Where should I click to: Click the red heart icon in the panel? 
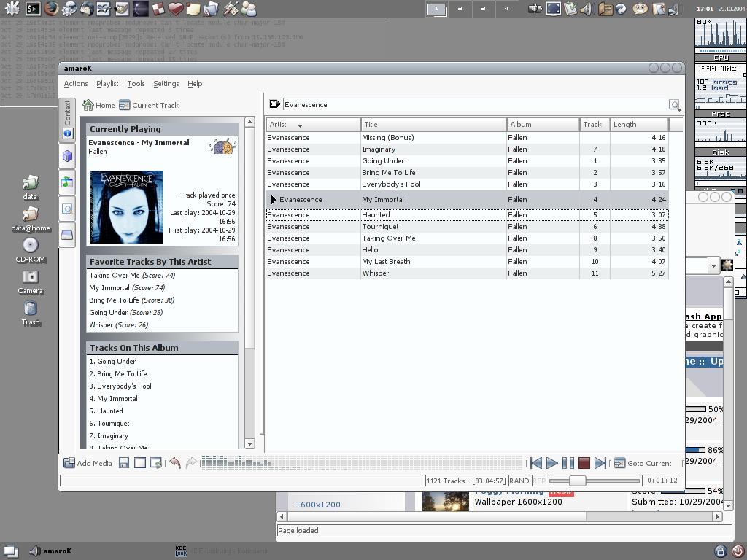[176, 8]
